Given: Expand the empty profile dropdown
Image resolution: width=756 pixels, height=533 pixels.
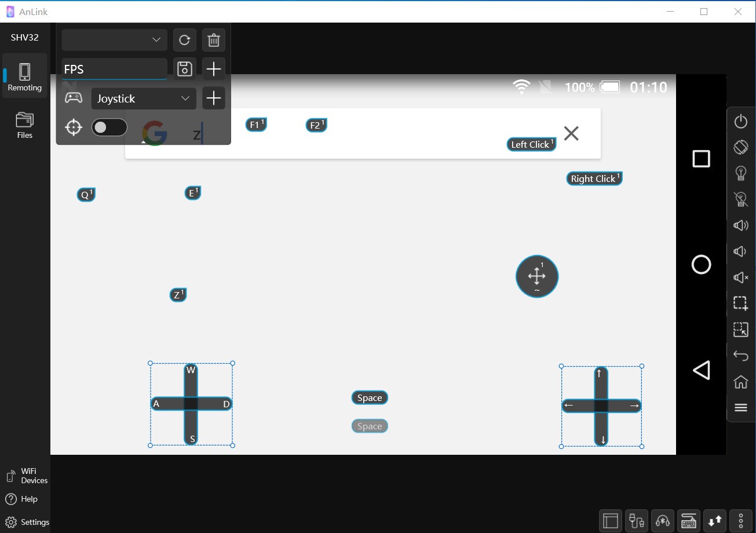Looking at the screenshot, I should pyautogui.click(x=114, y=40).
